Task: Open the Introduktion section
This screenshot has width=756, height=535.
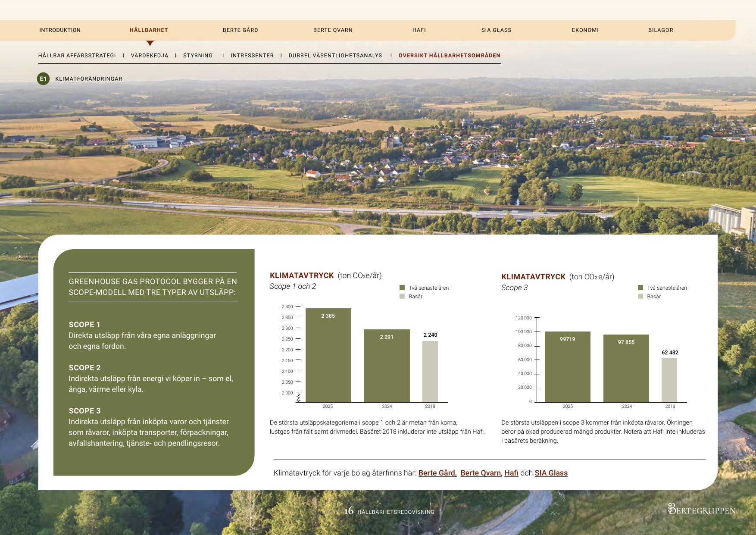Action: [60, 30]
